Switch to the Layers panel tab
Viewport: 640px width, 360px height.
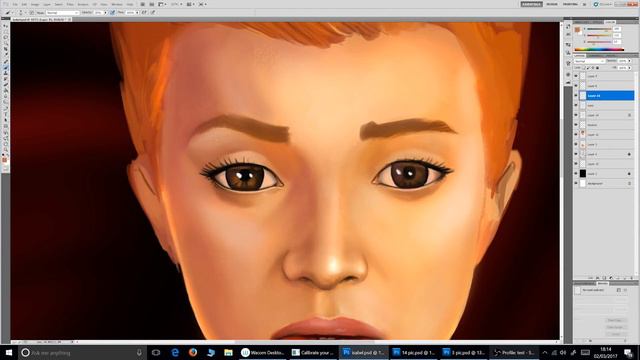tap(580, 55)
